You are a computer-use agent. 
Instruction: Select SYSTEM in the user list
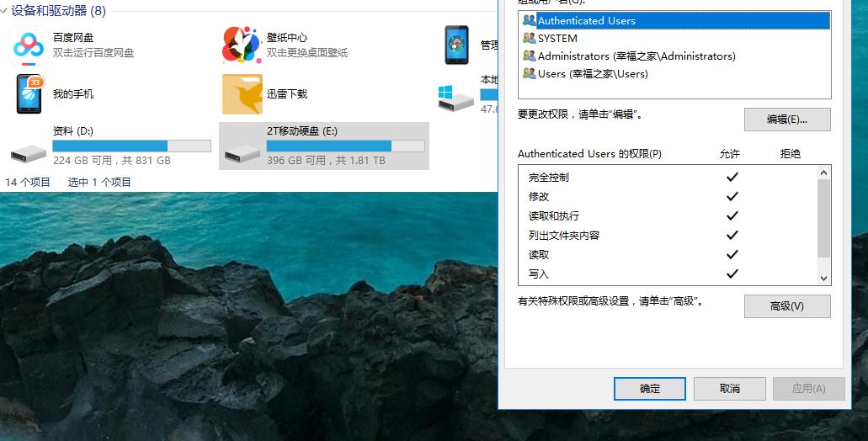coord(557,38)
